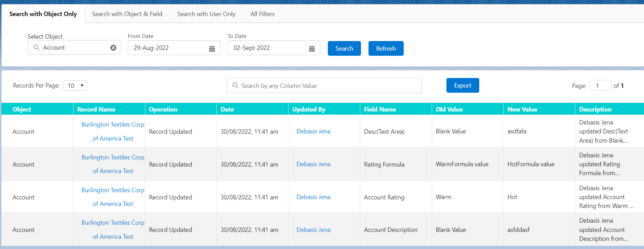
Task: Click the Refresh button
Action: [386, 49]
